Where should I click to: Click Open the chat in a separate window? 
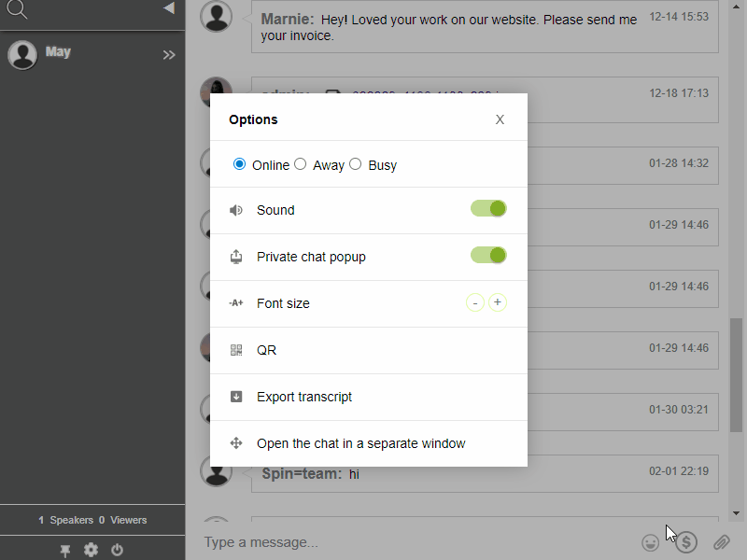point(361,443)
